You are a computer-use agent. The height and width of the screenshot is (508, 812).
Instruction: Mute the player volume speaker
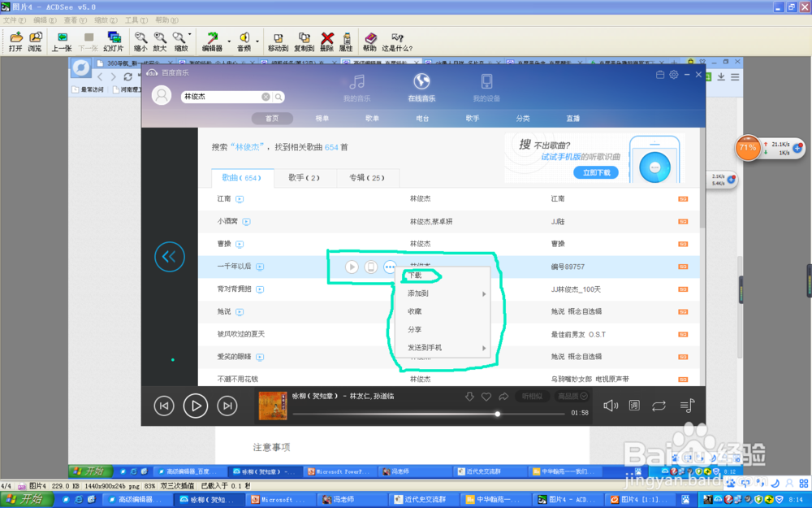(611, 406)
